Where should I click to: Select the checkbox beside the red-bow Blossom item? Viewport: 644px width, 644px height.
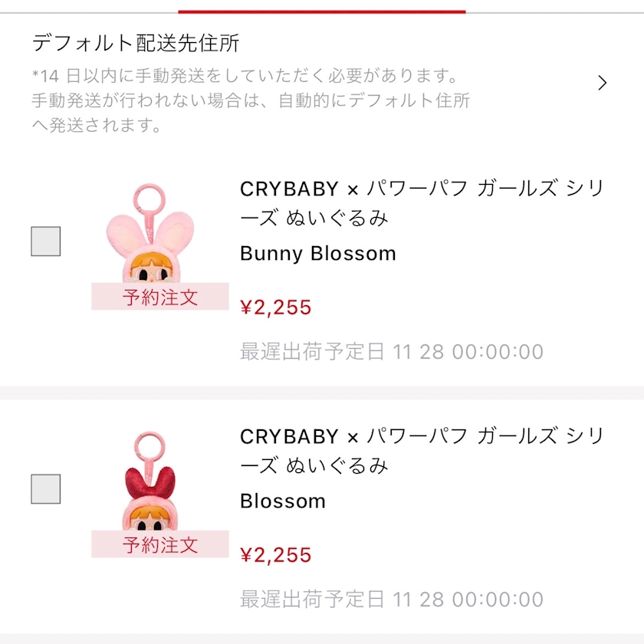coord(46,489)
